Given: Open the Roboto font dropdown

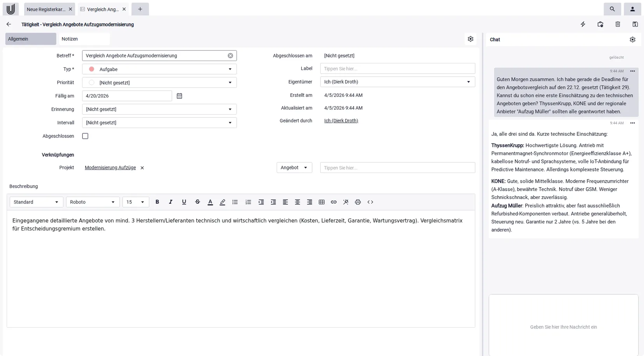Looking at the screenshot, I should [x=93, y=202].
